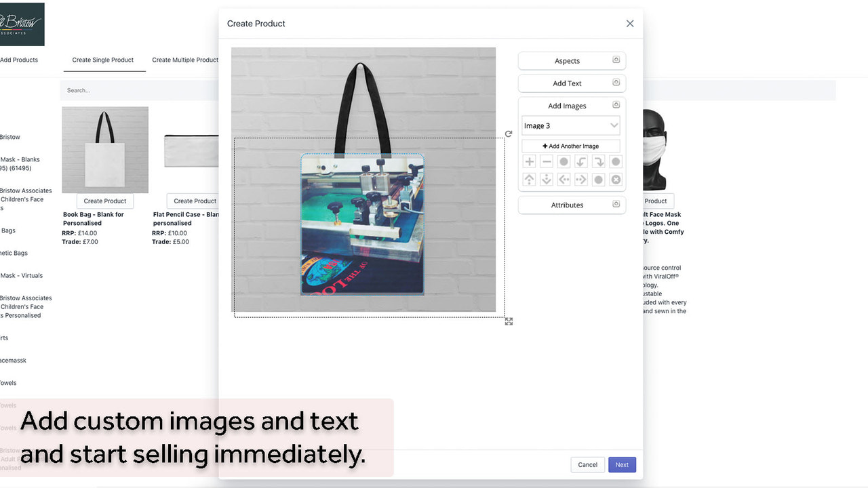This screenshot has height=488, width=868.
Task: Switch to the Create Multiple Product tab
Action: click(185, 60)
